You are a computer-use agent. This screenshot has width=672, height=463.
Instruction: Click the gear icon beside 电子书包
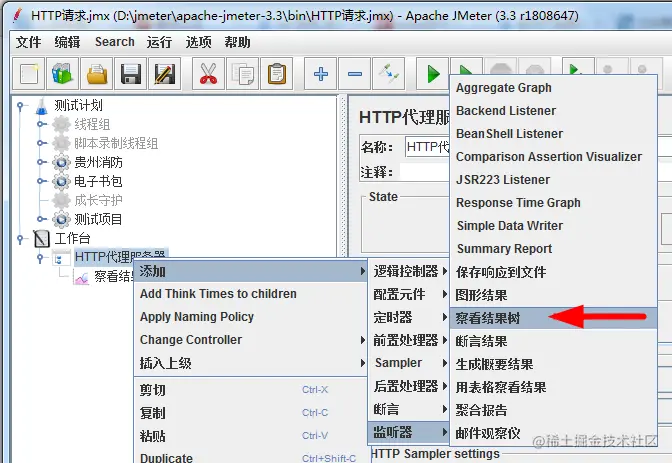[61, 181]
